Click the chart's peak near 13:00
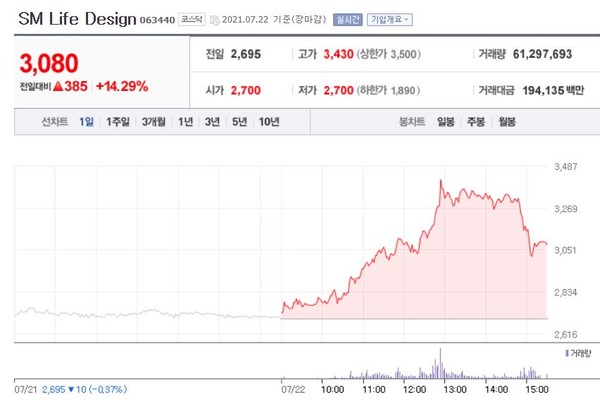The image size is (600, 406). 441,180
